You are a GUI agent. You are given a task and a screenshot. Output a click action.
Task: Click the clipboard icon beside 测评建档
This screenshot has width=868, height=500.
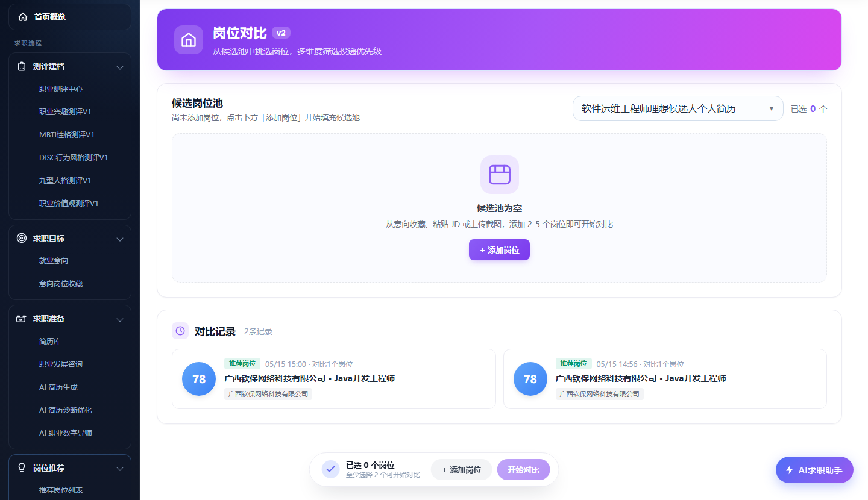pos(22,66)
